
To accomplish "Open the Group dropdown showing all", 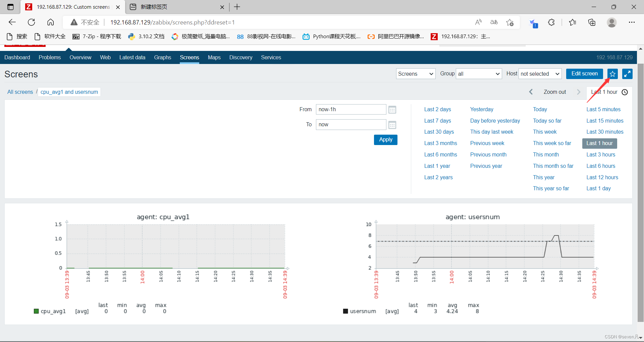I will click(479, 74).
